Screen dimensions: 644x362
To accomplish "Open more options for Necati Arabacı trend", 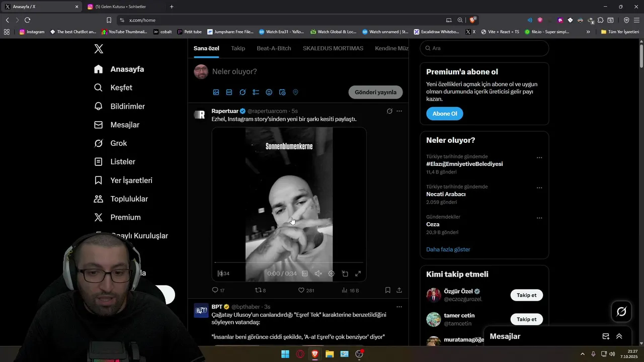I will (539, 188).
